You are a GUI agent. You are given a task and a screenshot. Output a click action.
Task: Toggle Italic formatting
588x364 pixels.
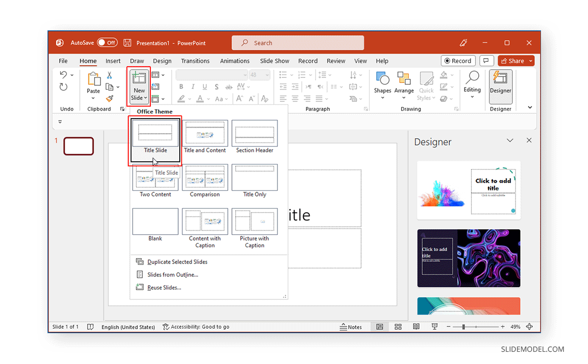tap(193, 87)
